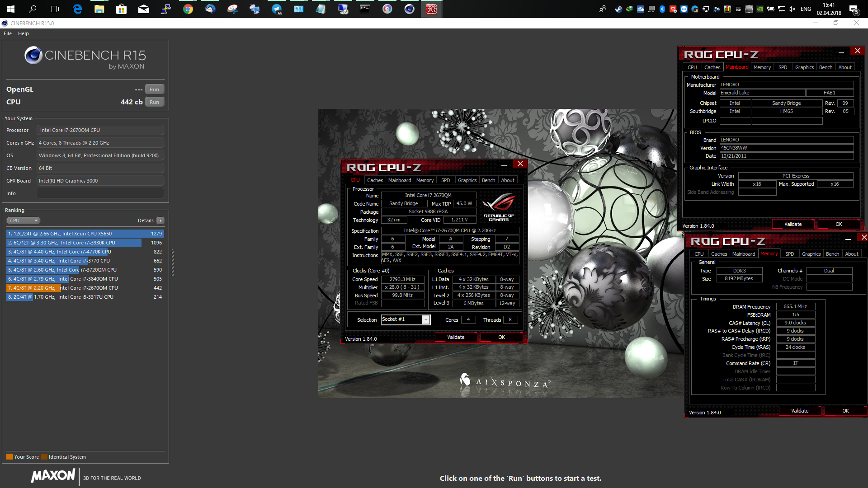Open Action Center notifications icon
This screenshot has width=868, height=488.
[854, 9]
